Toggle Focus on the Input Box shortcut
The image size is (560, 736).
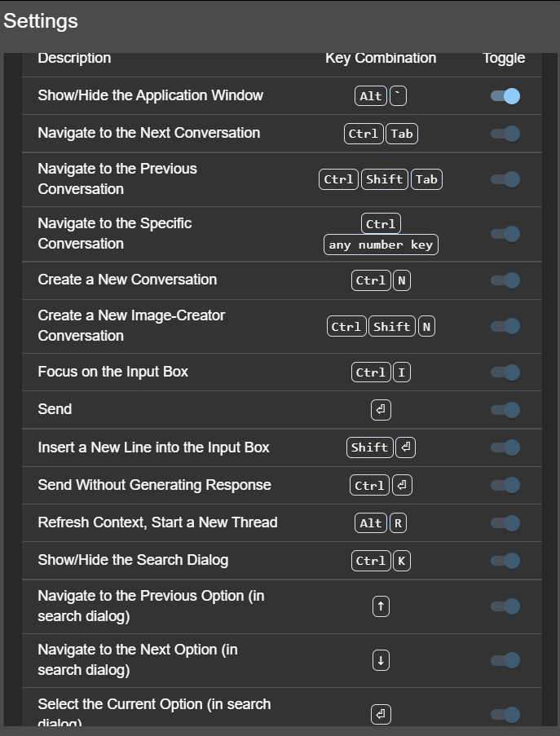(505, 372)
